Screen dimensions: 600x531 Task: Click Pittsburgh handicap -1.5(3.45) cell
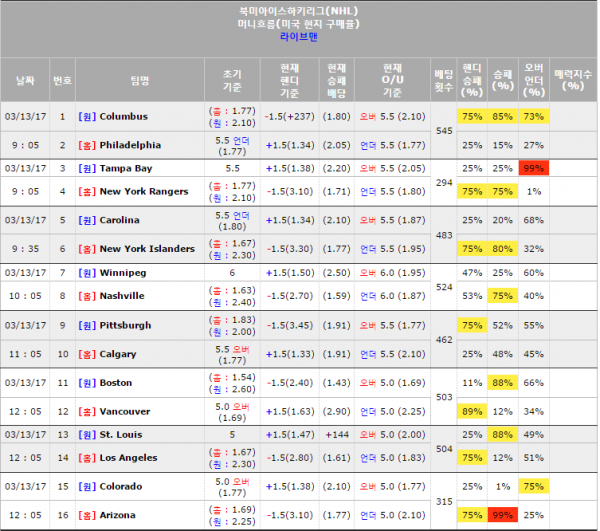[x=290, y=325]
